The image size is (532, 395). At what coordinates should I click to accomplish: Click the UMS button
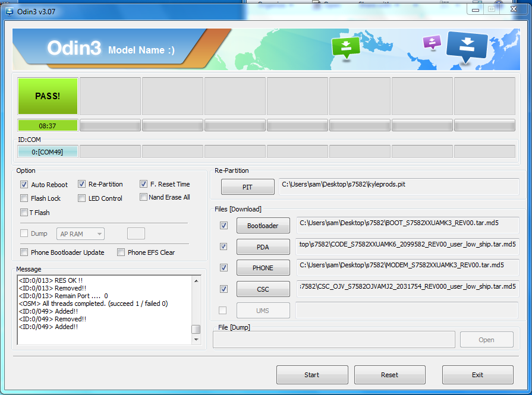click(x=263, y=311)
